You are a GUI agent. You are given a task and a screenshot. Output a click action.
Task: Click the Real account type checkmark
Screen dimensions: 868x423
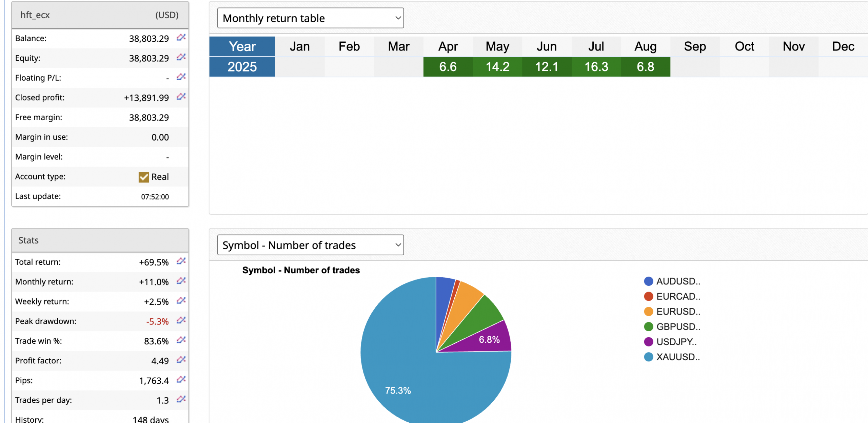pos(144,177)
